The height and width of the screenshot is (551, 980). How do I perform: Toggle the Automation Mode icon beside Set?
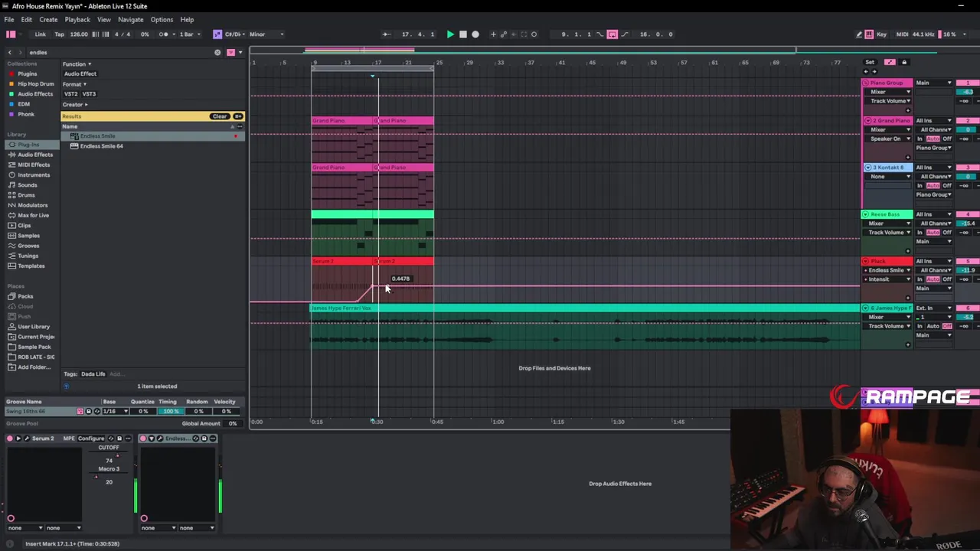[x=890, y=62]
